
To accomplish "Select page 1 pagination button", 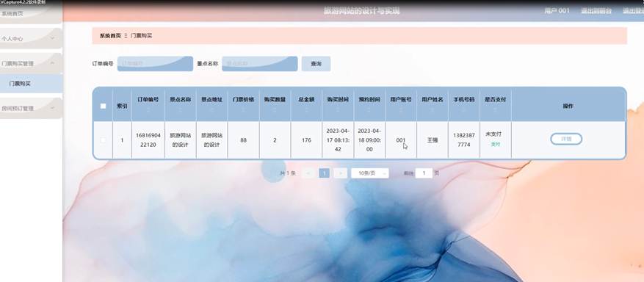I will point(324,173).
